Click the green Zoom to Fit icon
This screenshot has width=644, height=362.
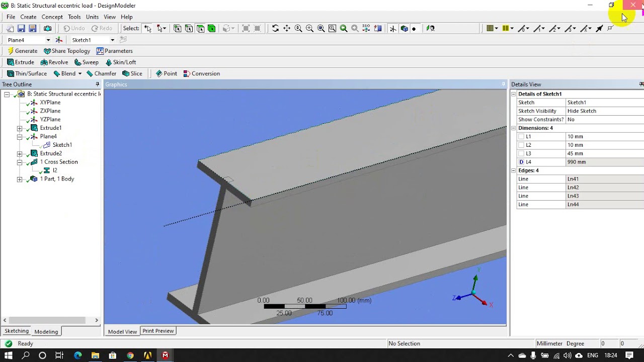(x=344, y=29)
